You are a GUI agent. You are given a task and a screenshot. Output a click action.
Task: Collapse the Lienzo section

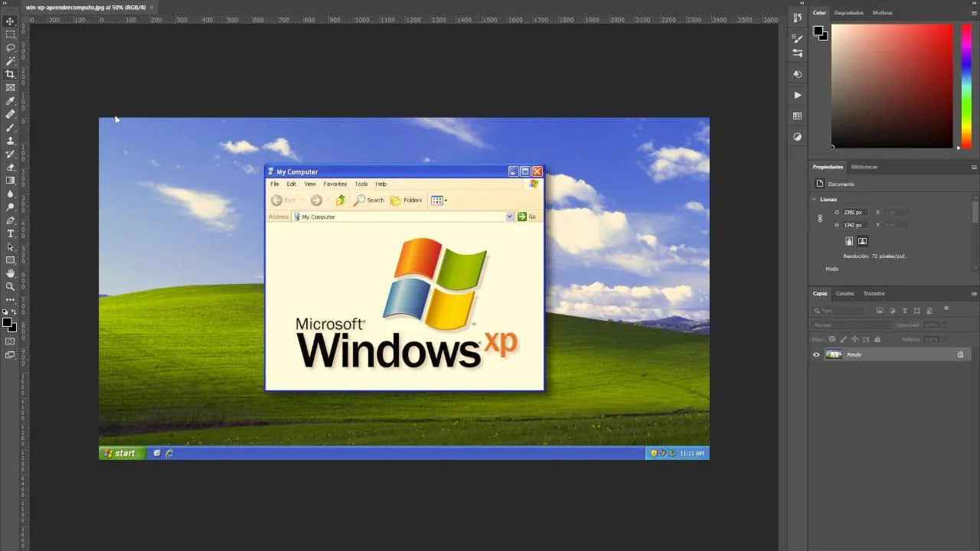pyautogui.click(x=815, y=199)
